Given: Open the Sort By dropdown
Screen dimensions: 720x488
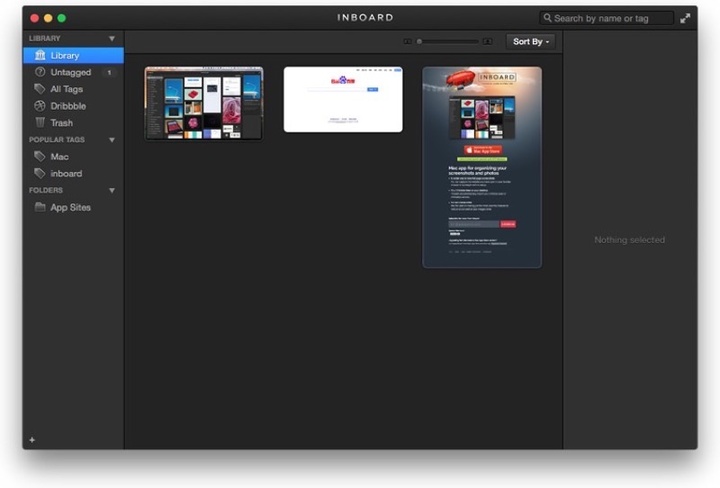Looking at the screenshot, I should pos(530,42).
